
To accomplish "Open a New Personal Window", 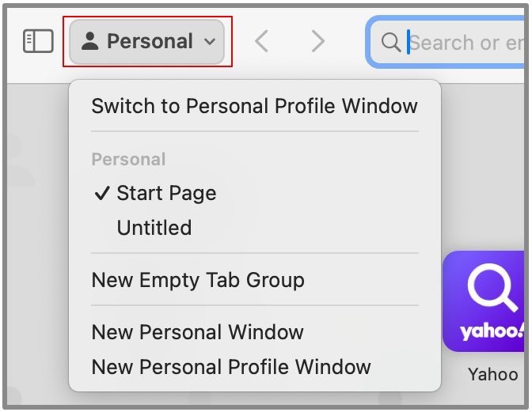I will pos(198,332).
